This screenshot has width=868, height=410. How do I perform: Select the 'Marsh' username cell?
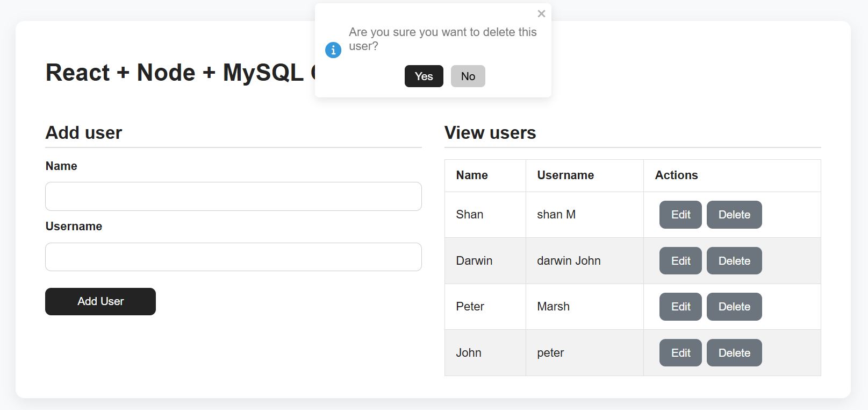coord(553,307)
